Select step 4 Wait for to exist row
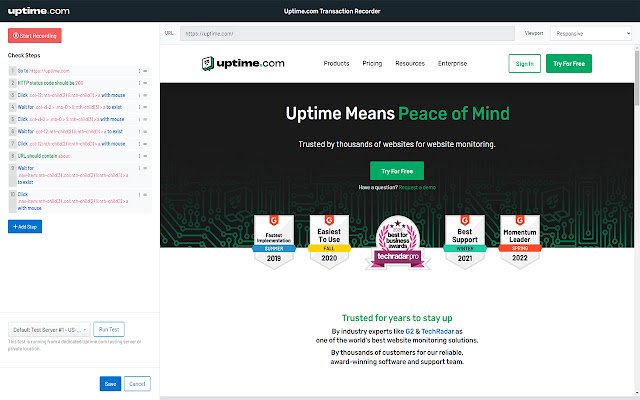 [x=80, y=107]
